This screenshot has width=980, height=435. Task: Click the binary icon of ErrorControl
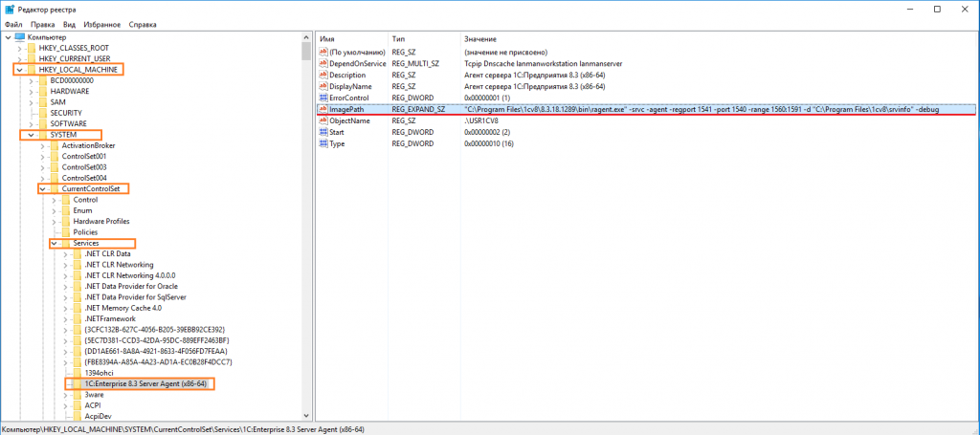(x=323, y=98)
